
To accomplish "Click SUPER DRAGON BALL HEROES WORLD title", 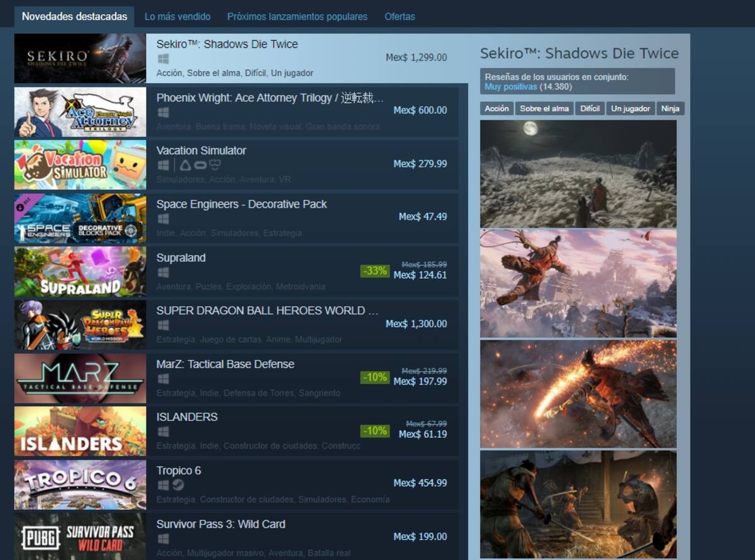I will pyautogui.click(x=267, y=310).
